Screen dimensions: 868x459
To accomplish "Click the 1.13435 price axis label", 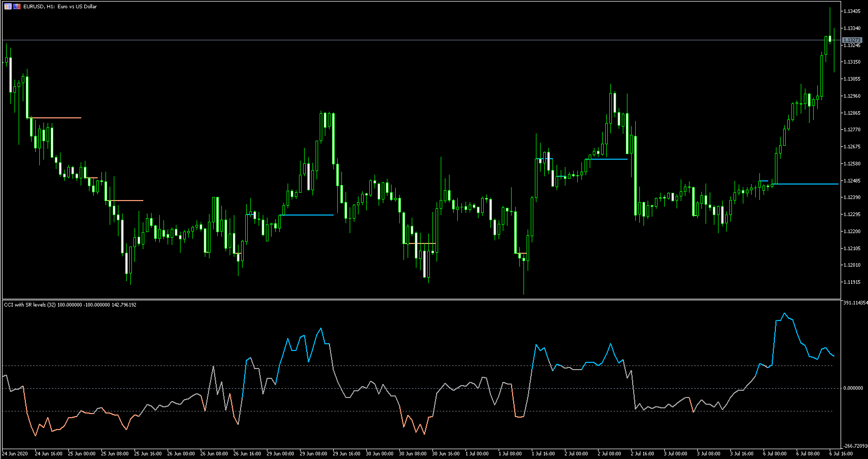I will click(852, 11).
